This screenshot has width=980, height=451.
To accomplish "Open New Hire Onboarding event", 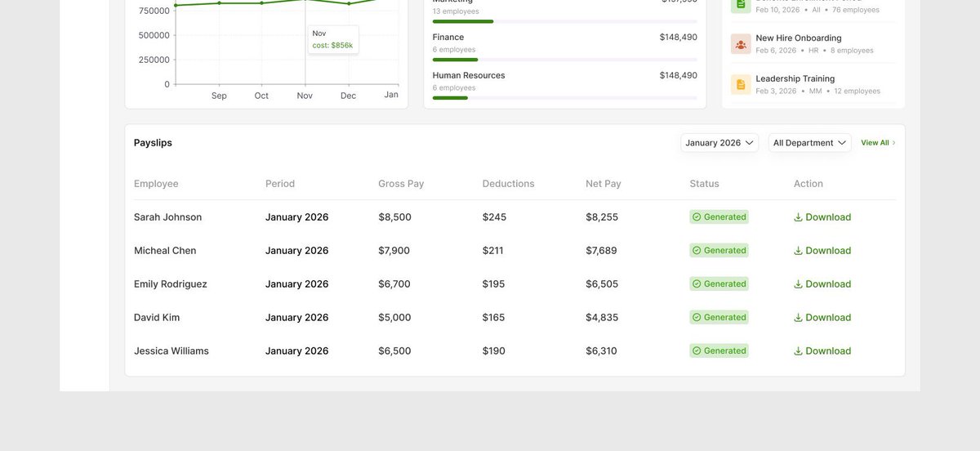I will 813,44.
